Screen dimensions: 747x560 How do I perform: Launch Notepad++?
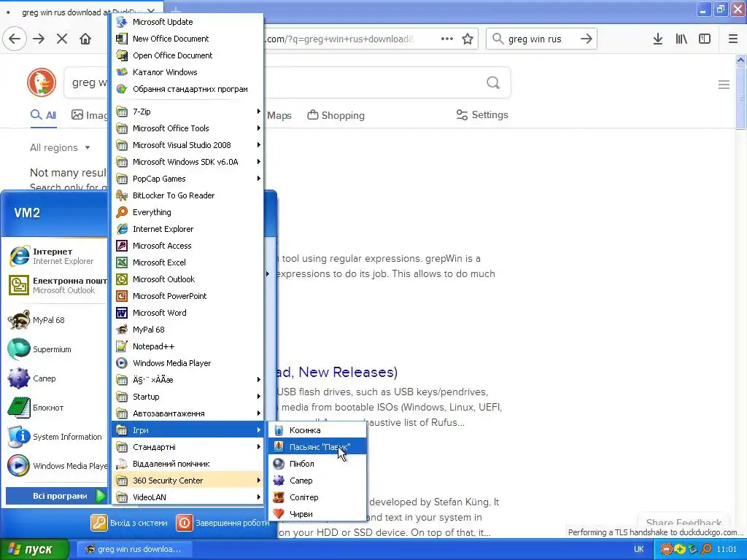coord(187,346)
